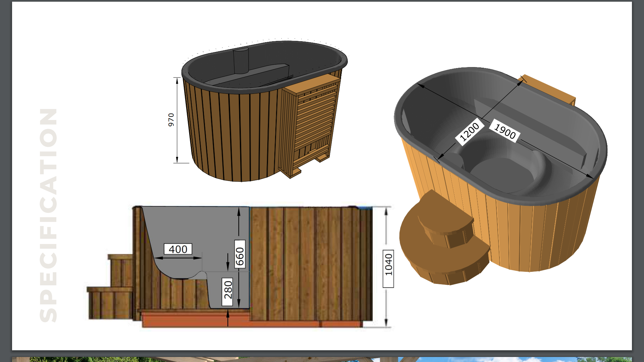Click the 1200 width dimension label
This screenshot has width=644, height=362.
470,131
